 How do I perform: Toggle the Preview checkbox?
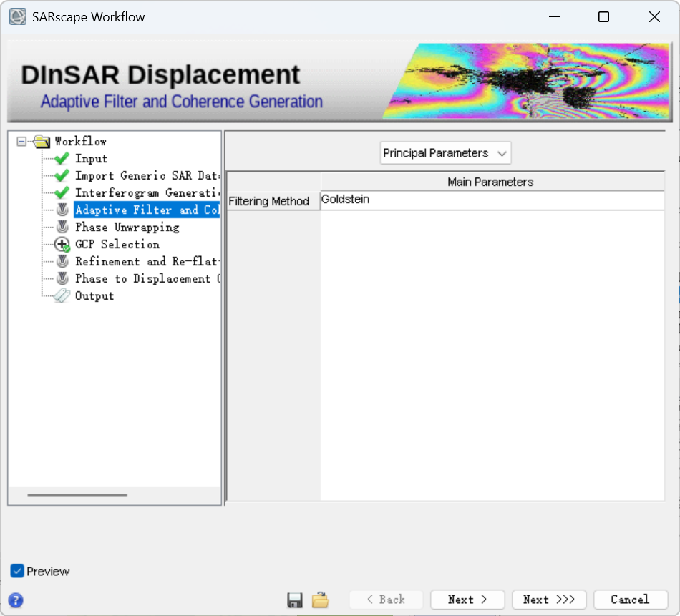click(17, 571)
